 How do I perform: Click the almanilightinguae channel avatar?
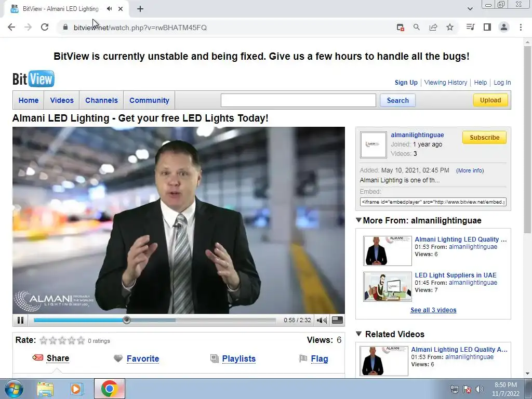pyautogui.click(x=373, y=145)
